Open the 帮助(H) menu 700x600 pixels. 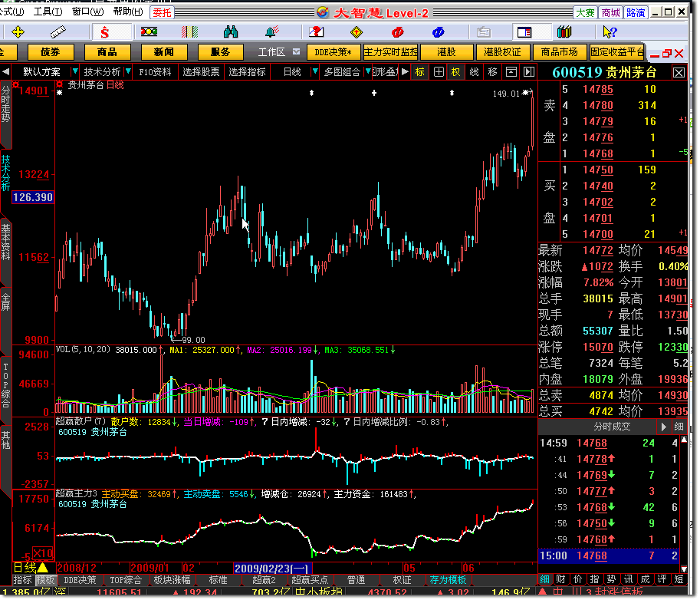pyautogui.click(x=128, y=12)
